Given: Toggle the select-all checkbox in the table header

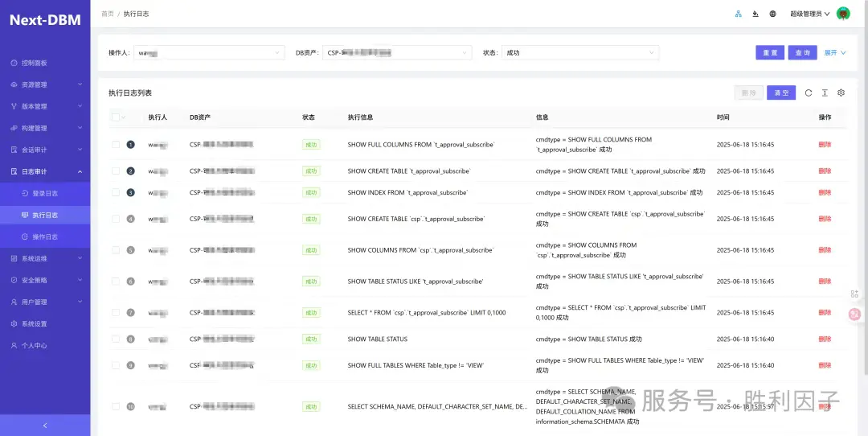Looking at the screenshot, I should [115, 117].
